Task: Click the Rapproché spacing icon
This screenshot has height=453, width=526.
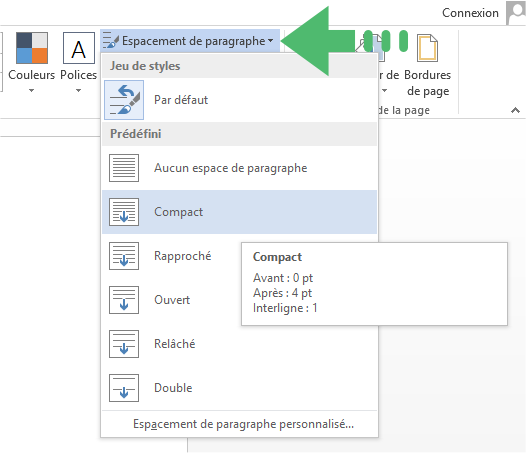Action: pyautogui.click(x=124, y=256)
